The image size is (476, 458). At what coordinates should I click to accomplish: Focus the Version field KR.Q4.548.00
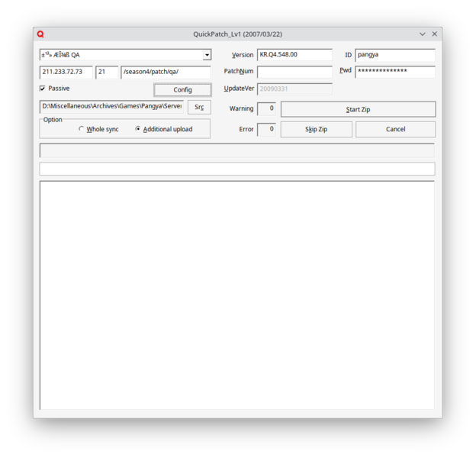click(x=294, y=55)
